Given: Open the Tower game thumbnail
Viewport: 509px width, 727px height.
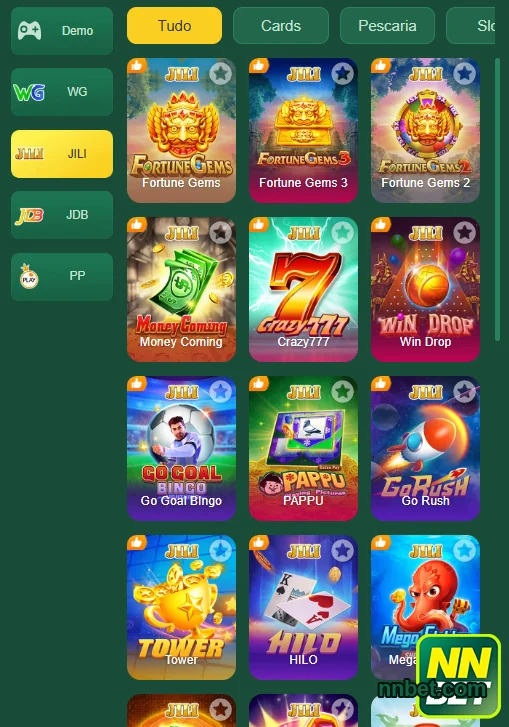Looking at the screenshot, I should (x=181, y=607).
